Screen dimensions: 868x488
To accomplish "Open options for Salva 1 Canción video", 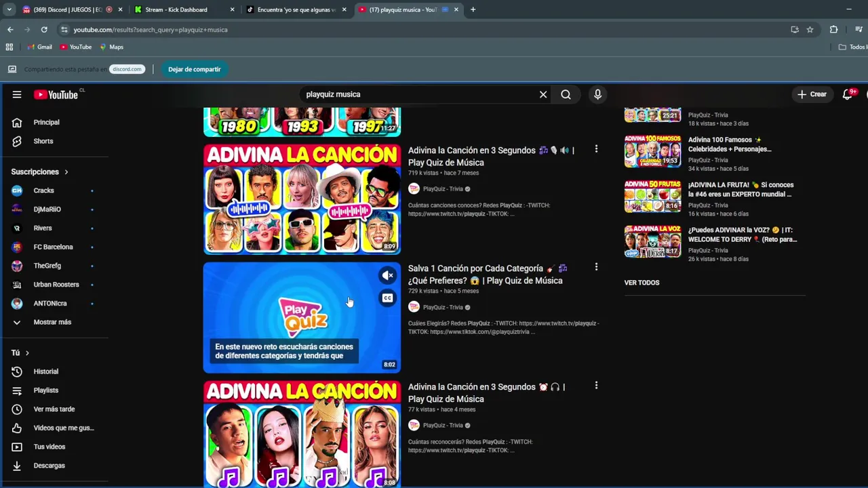I will click(596, 267).
